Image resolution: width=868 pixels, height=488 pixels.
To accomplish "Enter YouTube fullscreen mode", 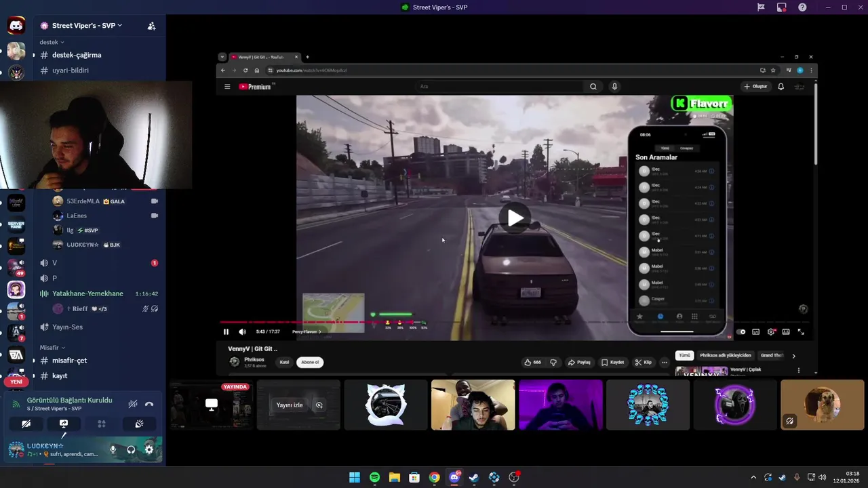I will point(801,332).
